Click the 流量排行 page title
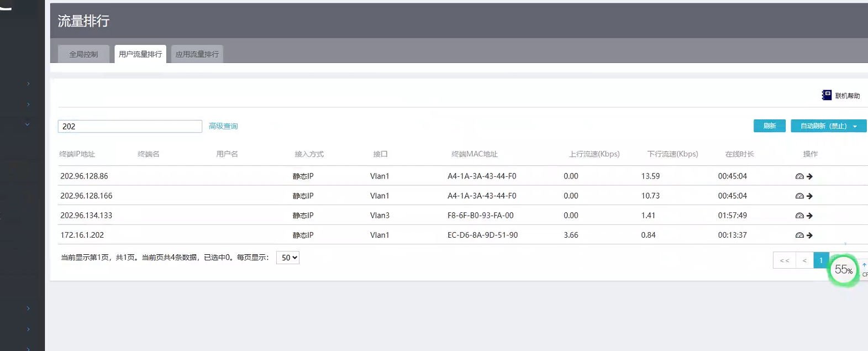 coord(83,21)
